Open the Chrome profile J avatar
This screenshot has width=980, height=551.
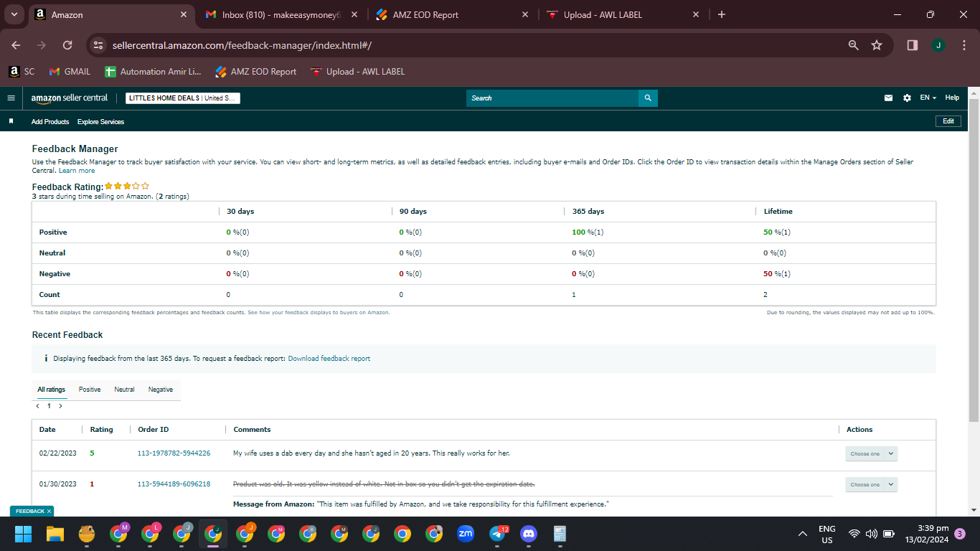938,45
